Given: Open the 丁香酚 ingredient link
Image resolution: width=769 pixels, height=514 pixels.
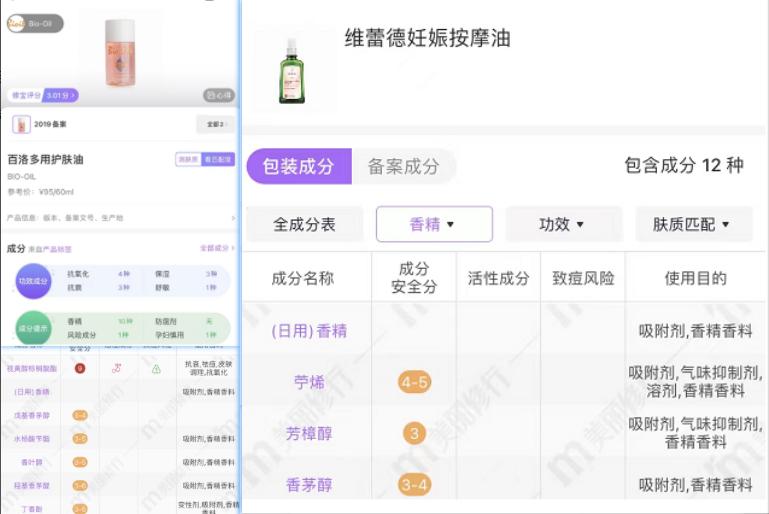Looking at the screenshot, I should pos(32,509).
